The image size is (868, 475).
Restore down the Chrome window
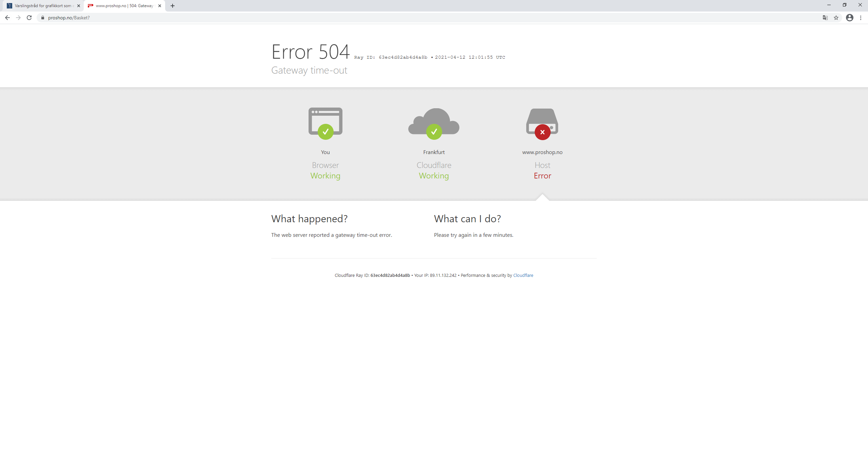point(844,5)
